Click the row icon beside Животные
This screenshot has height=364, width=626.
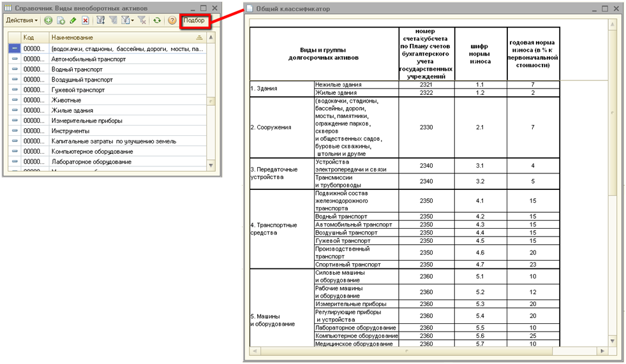[15, 100]
